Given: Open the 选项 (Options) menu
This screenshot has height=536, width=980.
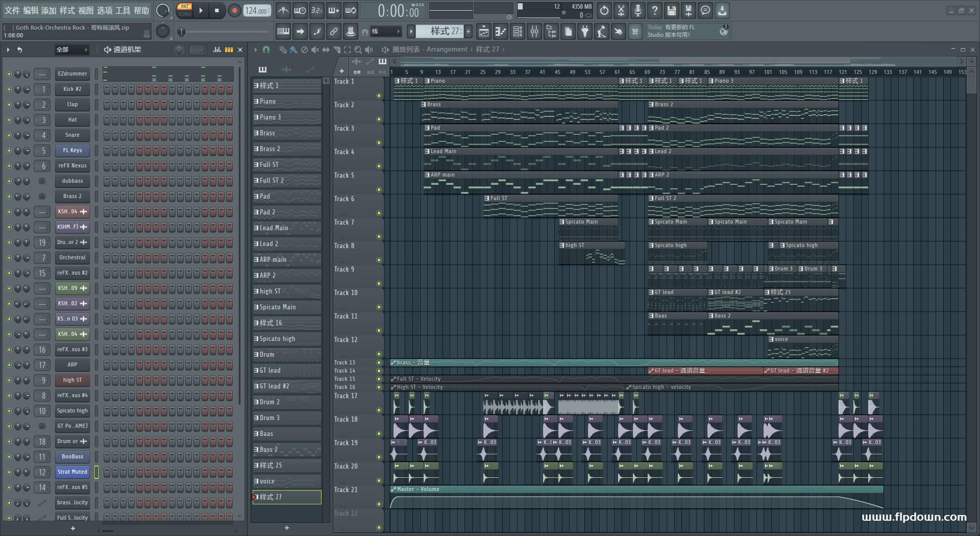Looking at the screenshot, I should click(x=105, y=10).
